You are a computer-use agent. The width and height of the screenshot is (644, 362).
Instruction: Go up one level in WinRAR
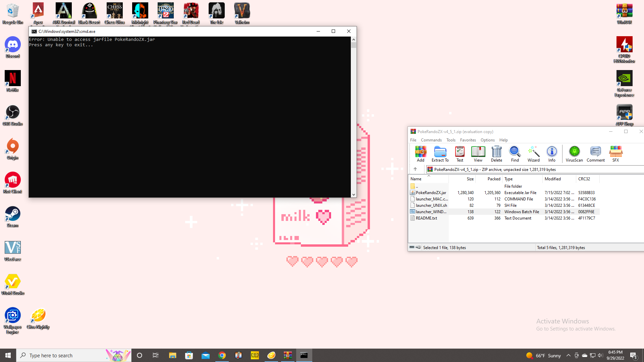tap(415, 169)
